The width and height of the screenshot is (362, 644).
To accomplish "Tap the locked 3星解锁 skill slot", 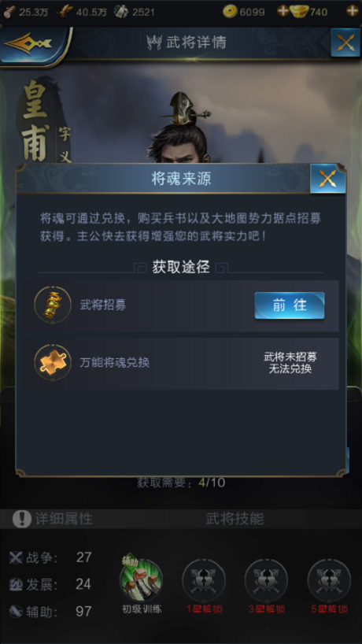I will click(x=266, y=581).
